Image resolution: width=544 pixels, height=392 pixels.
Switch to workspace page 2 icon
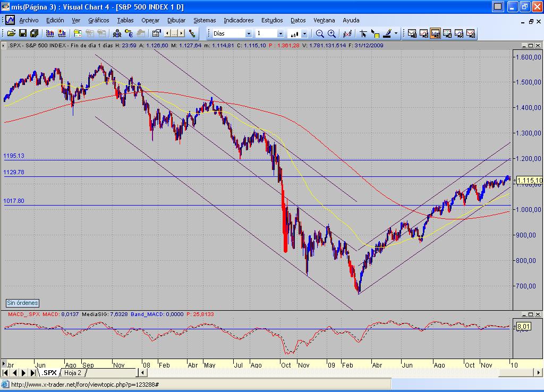(423, 33)
